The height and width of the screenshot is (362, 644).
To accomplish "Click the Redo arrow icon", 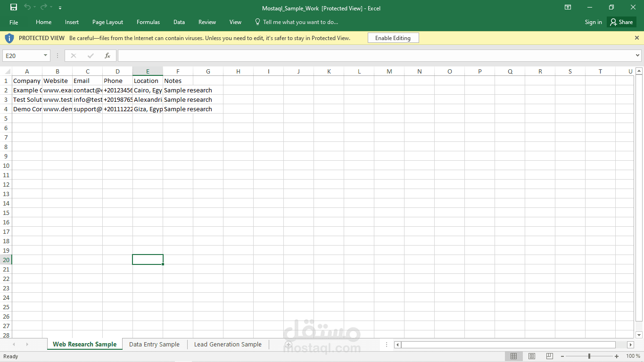I will point(44,7).
